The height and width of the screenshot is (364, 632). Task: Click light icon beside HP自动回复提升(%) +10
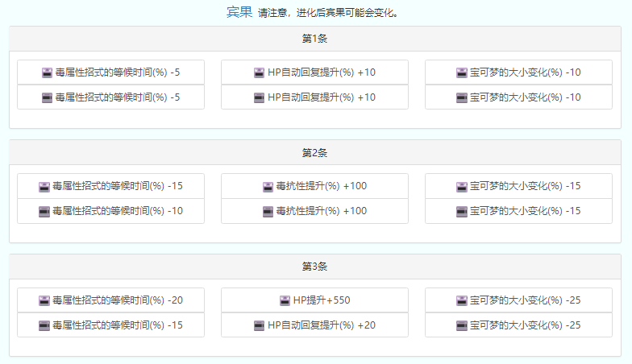click(x=259, y=72)
